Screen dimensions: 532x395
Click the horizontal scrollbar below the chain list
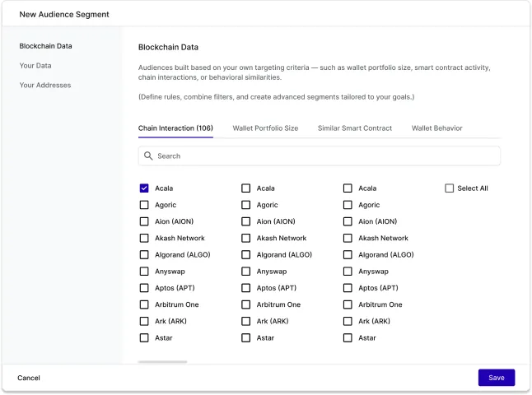click(162, 362)
